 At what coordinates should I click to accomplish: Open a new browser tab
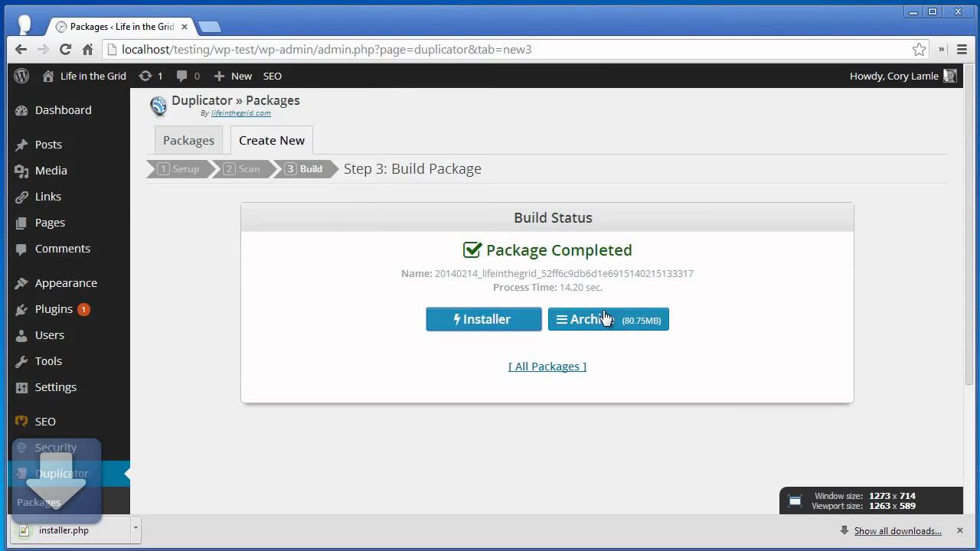click(x=209, y=27)
